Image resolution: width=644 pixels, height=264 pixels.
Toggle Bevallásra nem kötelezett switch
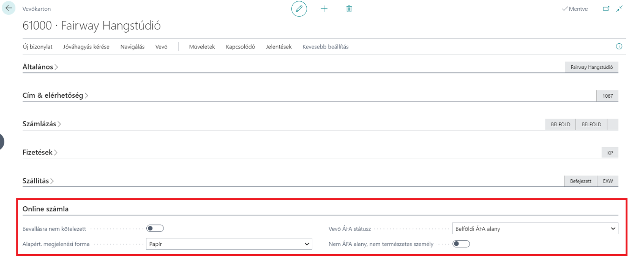155,229
